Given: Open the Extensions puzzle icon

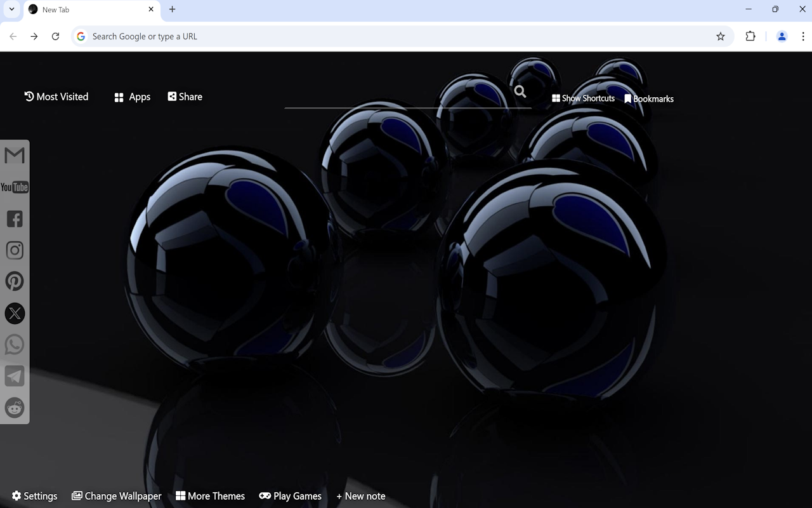Looking at the screenshot, I should (x=750, y=36).
